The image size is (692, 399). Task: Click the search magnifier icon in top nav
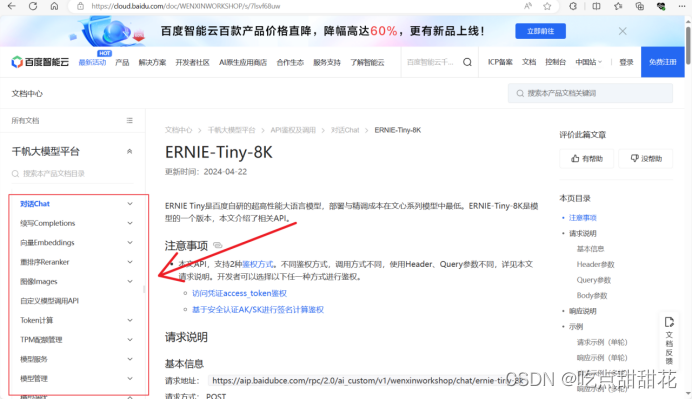tap(467, 62)
